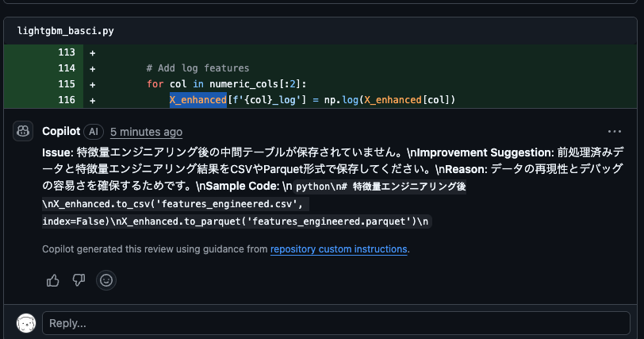
Task: Open the smiley emoji reaction picker
Action: point(106,279)
